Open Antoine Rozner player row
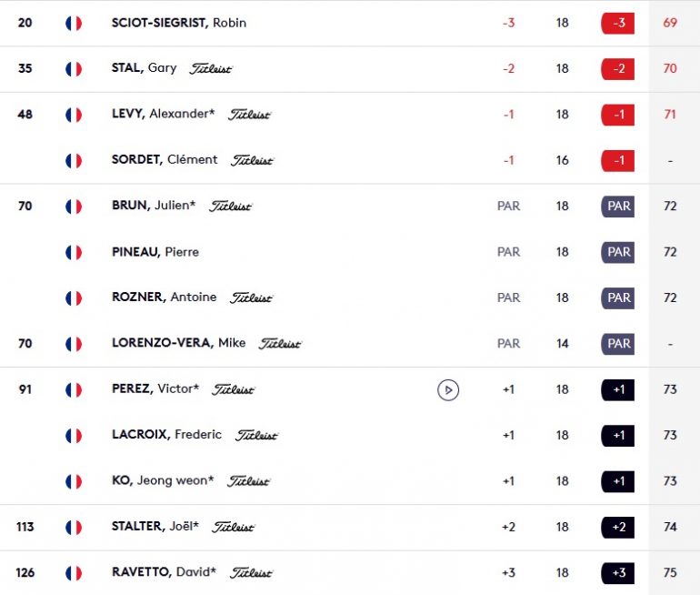700x595 pixels. click(x=350, y=297)
